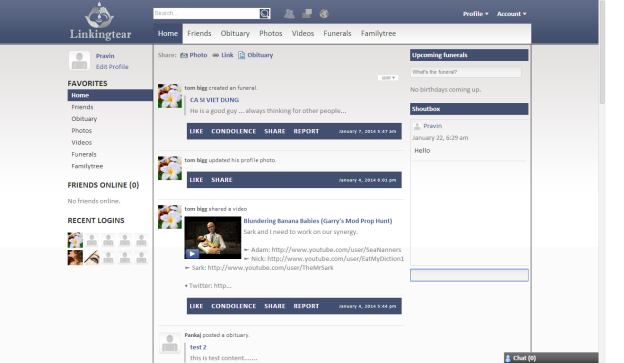Open the 'test 2' obituary link
The height and width of the screenshot is (363, 624).
(198, 347)
